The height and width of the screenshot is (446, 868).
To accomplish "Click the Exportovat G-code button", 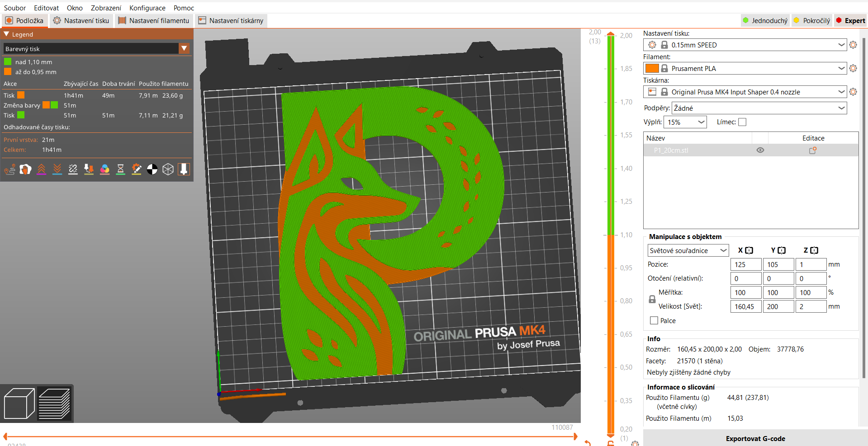I will (x=755, y=438).
